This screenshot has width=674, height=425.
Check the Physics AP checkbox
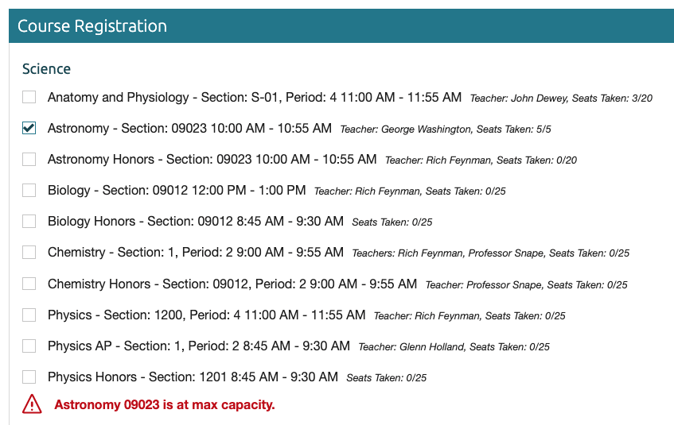coord(29,346)
